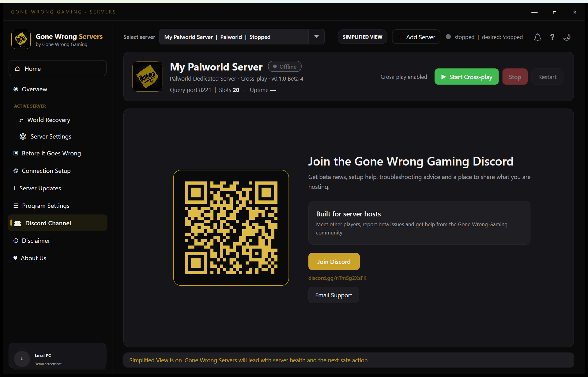Open the About Us page
This screenshot has width=588, height=377.
coord(58,258)
